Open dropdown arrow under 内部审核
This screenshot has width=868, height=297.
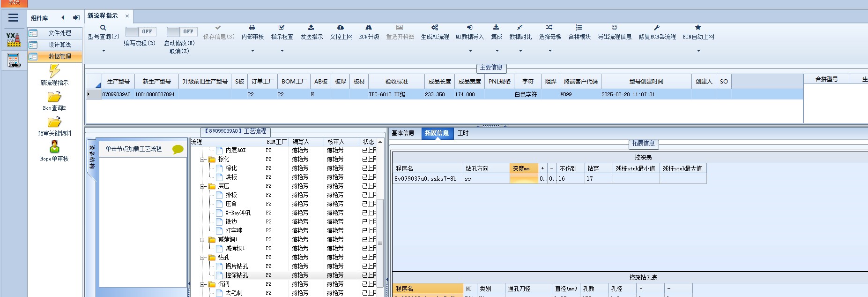click(252, 51)
